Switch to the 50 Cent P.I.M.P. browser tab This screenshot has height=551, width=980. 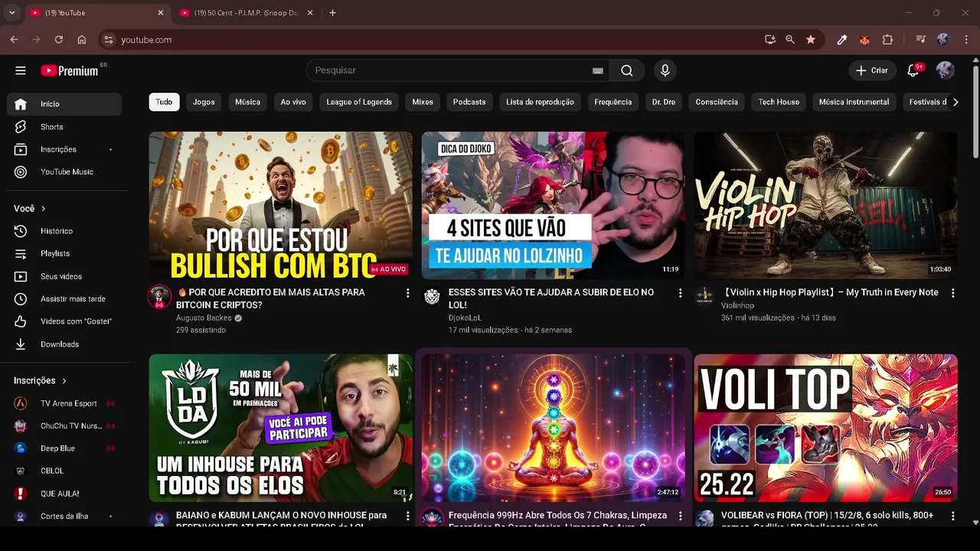(x=245, y=13)
